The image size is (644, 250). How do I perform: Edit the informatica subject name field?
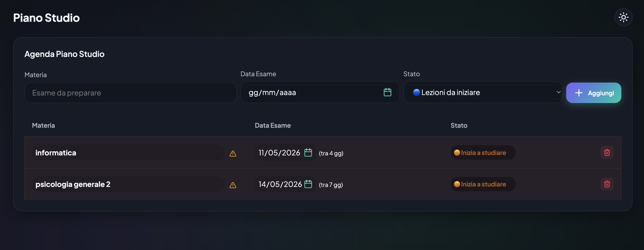(128, 152)
